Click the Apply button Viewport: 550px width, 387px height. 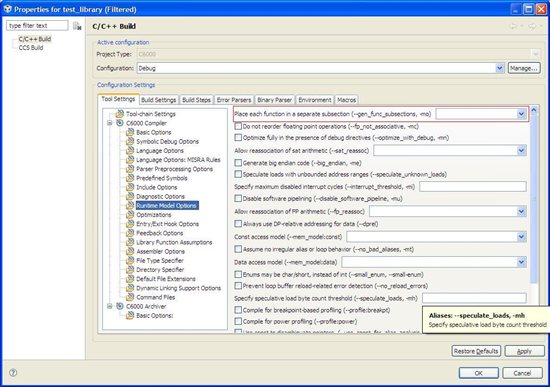[x=524, y=351]
